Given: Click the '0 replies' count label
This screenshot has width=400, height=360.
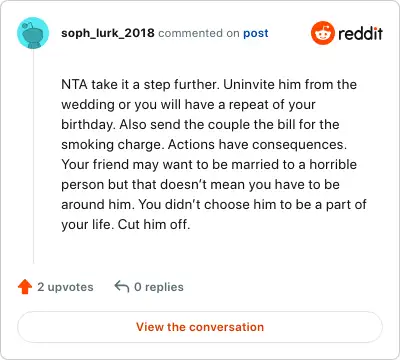Looking at the screenshot, I should [x=159, y=287].
